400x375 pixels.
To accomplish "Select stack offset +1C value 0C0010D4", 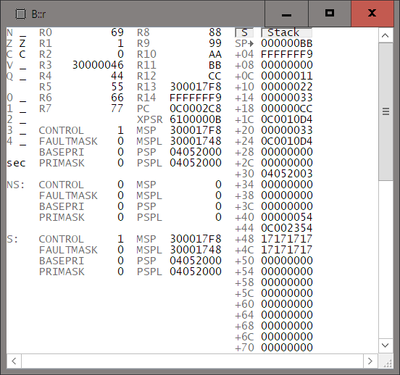I will pyautogui.click(x=287, y=119).
